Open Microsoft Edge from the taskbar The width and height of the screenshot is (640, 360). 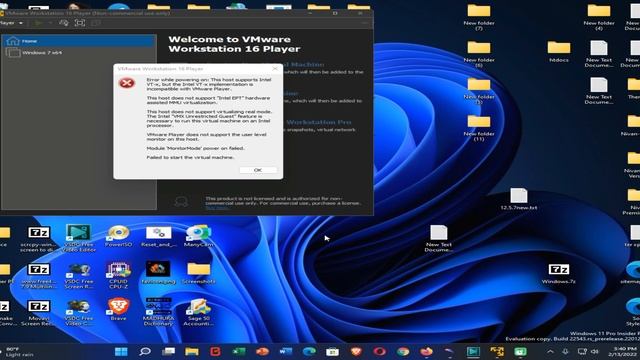pyautogui.click(x=309, y=351)
